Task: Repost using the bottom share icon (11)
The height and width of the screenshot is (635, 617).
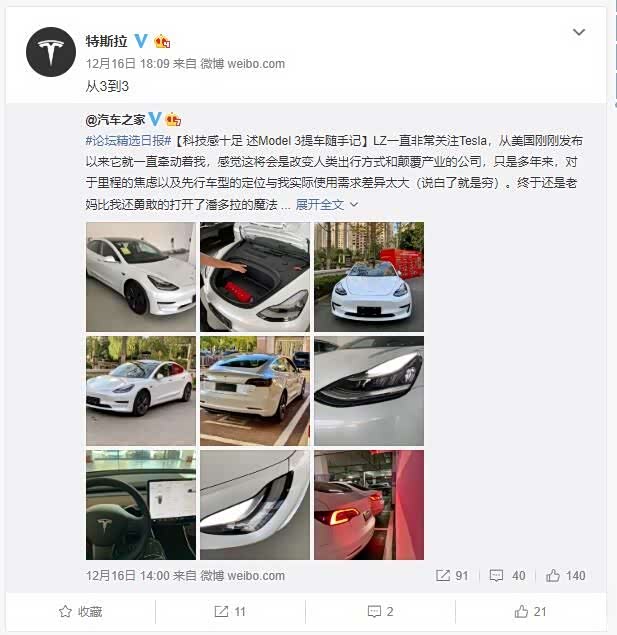Action: click(230, 612)
